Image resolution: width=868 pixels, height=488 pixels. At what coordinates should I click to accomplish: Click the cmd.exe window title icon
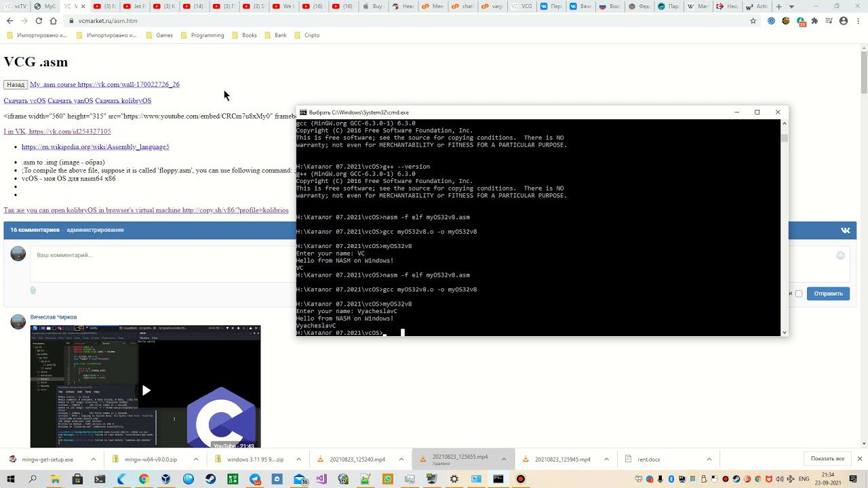tap(303, 113)
